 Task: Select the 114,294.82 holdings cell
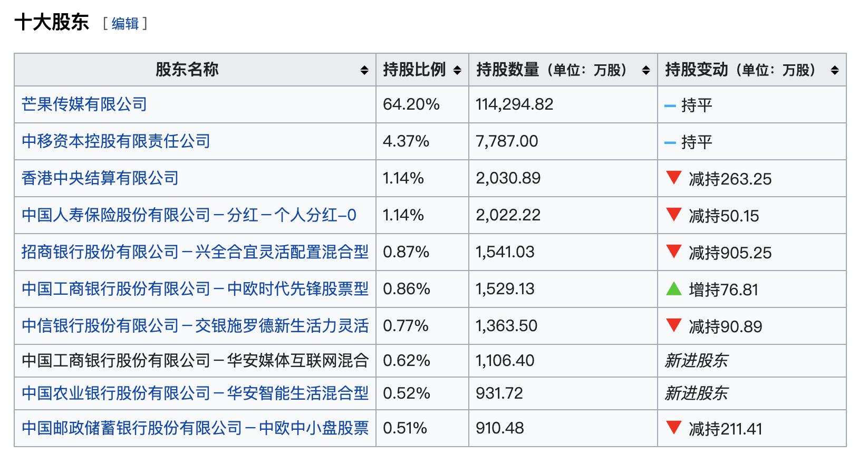click(515, 104)
